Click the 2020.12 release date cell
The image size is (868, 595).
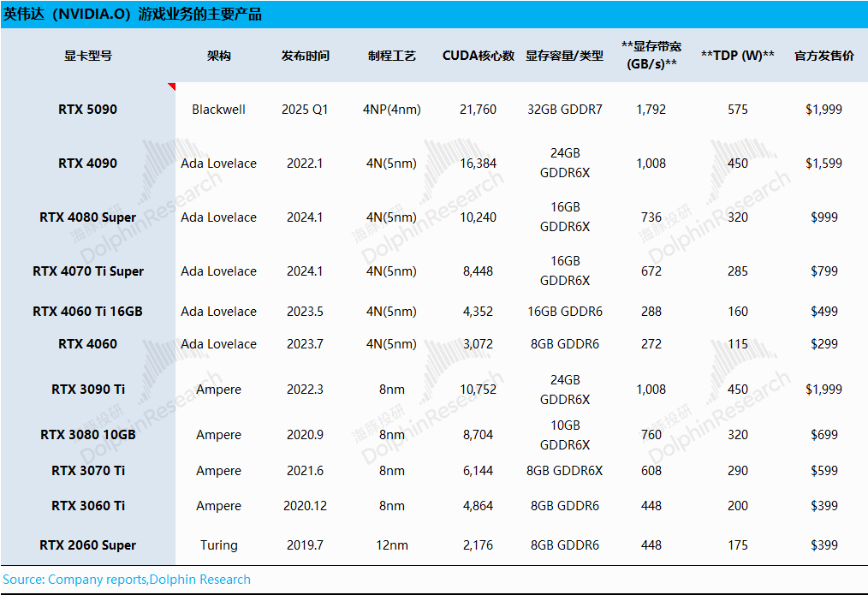(305, 505)
